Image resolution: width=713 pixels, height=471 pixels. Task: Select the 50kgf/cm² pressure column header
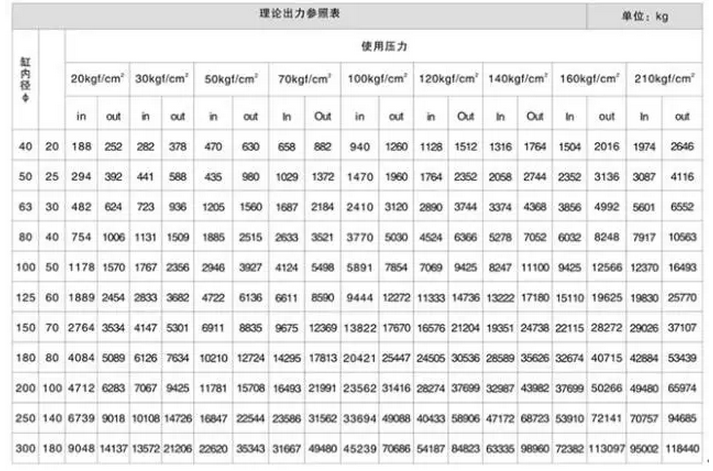coord(233,80)
